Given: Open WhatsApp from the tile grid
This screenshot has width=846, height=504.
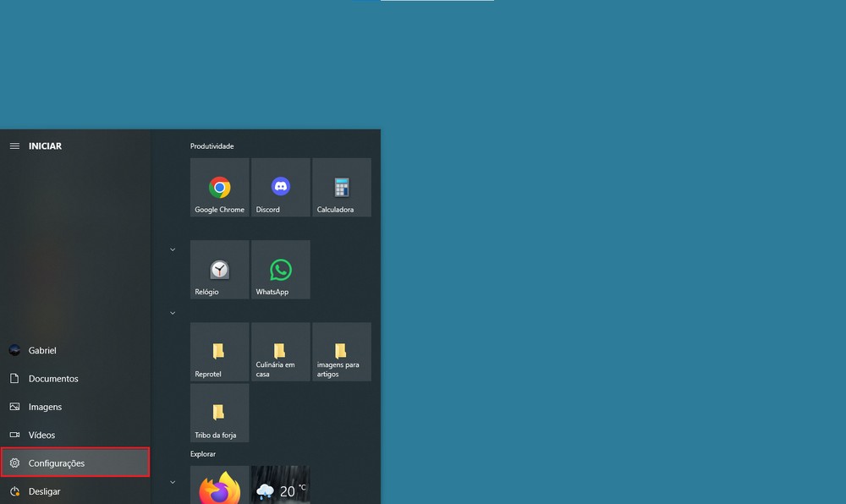Looking at the screenshot, I should (280, 269).
